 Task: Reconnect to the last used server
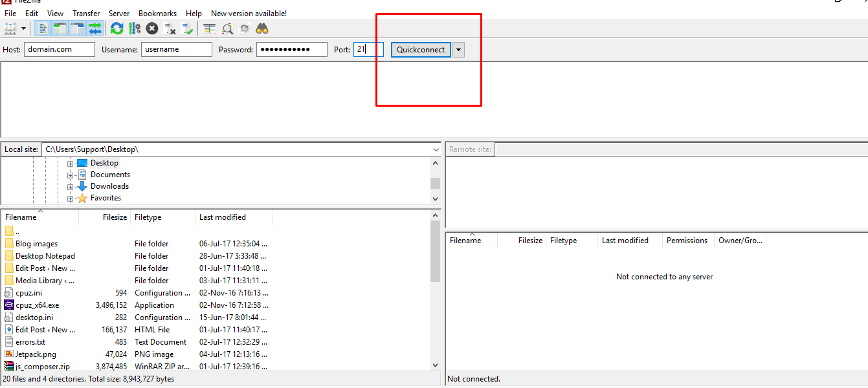[188, 28]
